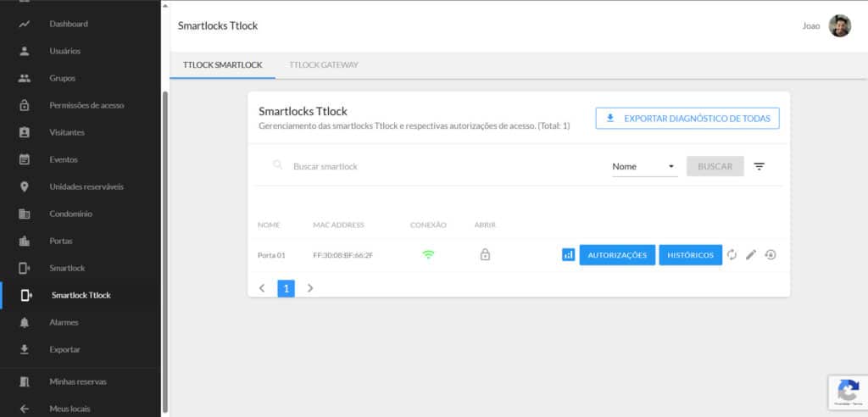
Task: Click the magnifier search icon
Action: pyautogui.click(x=278, y=165)
